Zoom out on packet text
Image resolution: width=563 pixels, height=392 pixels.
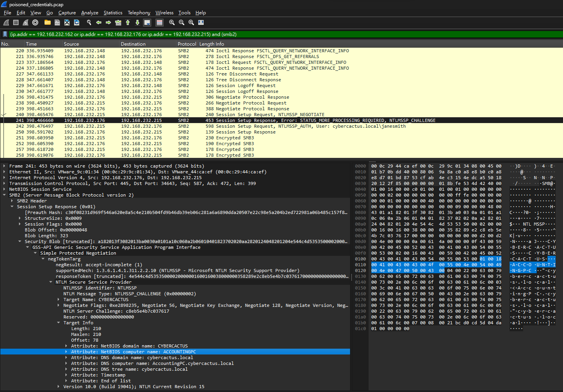point(182,22)
